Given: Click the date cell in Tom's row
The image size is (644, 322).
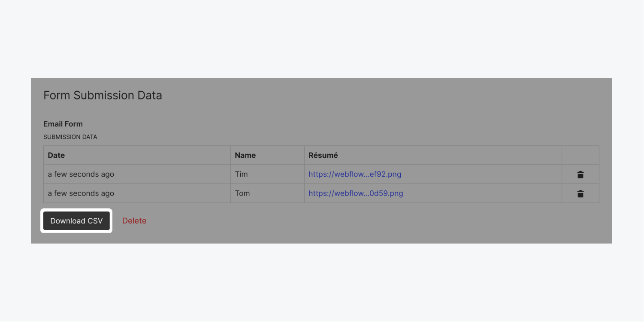Looking at the screenshot, I should pos(137,193).
